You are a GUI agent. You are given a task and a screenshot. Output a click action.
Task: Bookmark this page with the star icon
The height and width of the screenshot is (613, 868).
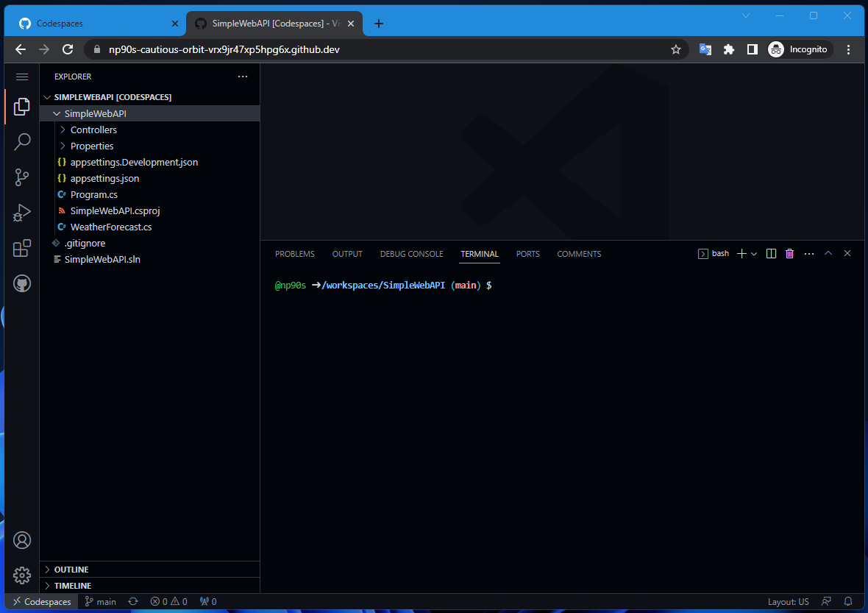coord(676,49)
